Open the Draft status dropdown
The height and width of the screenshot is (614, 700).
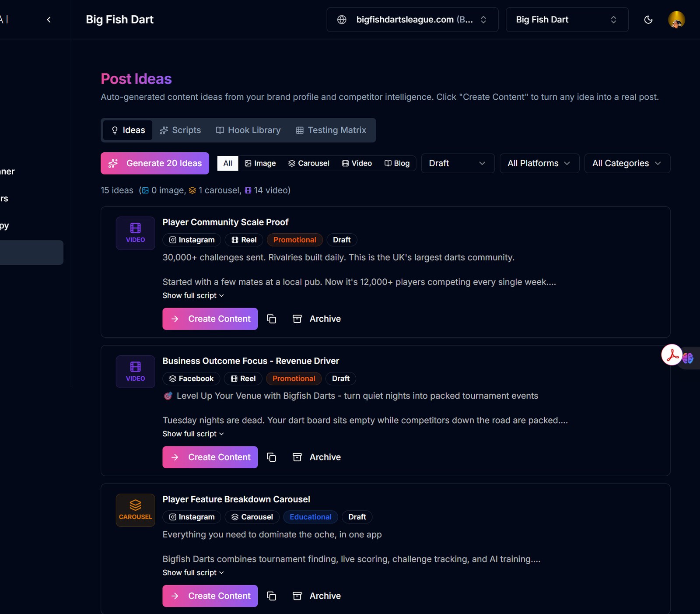pyautogui.click(x=458, y=163)
